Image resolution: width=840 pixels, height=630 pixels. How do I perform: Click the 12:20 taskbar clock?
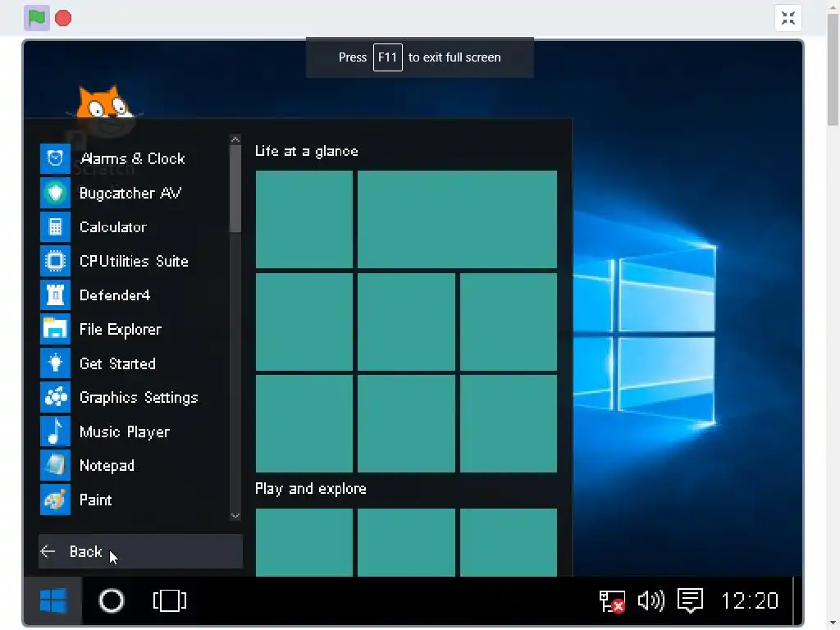tap(750, 600)
